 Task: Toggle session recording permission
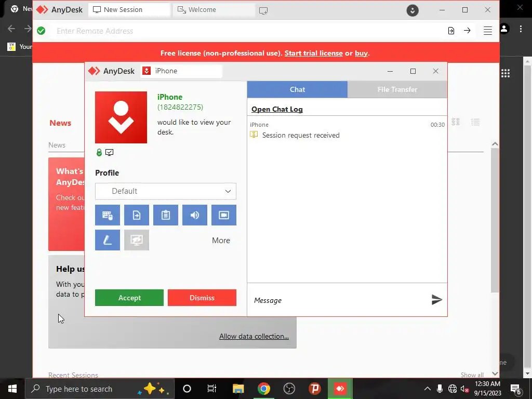tap(224, 215)
